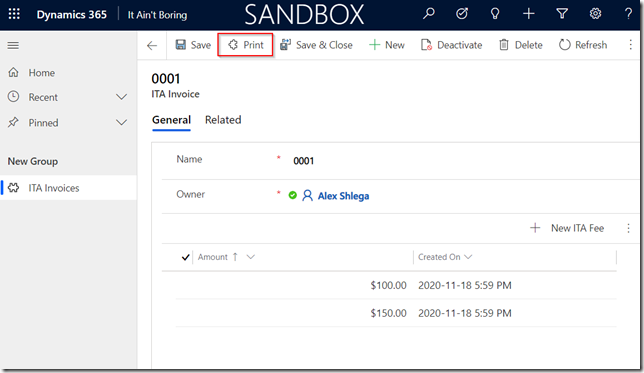The height and width of the screenshot is (373, 644).
Task: Click Save & Close
Action: point(316,45)
